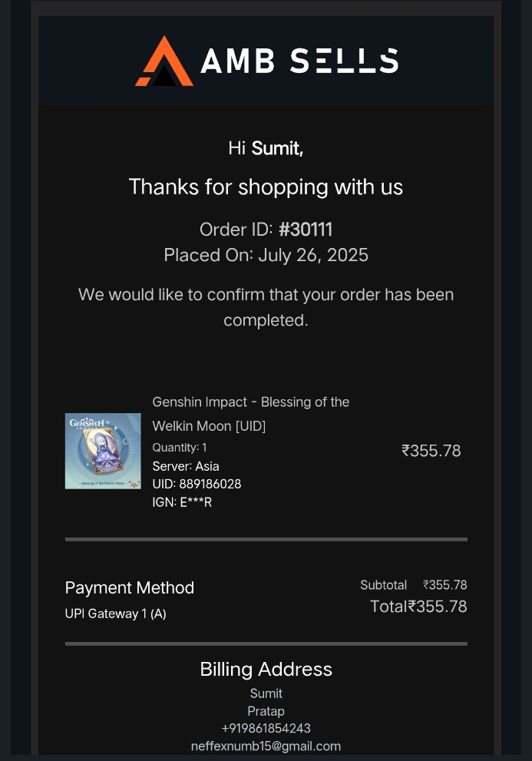Click the Thanks for shopping with us heading
The height and width of the screenshot is (761, 532).
coord(266,187)
